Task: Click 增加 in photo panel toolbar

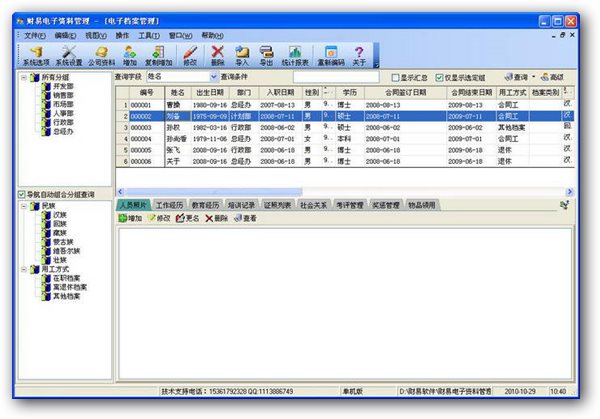Action: [130, 218]
